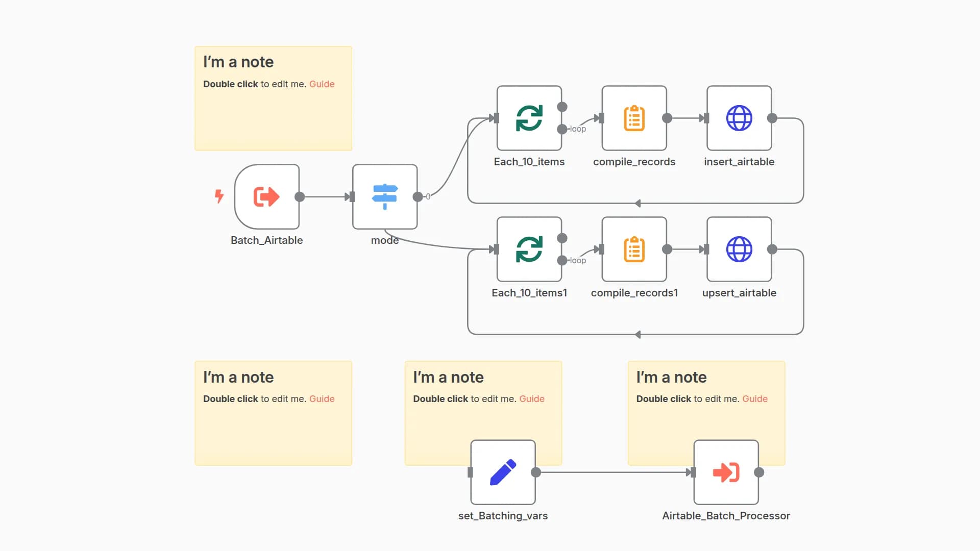Open the compile_records code node

pyautogui.click(x=634, y=118)
